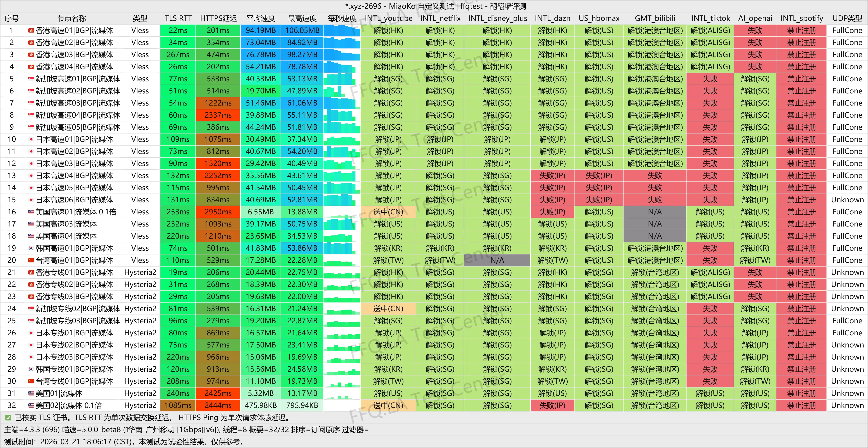Click the US flag beside 美国02 row
This screenshot has height=448, width=868.
pyautogui.click(x=31, y=406)
